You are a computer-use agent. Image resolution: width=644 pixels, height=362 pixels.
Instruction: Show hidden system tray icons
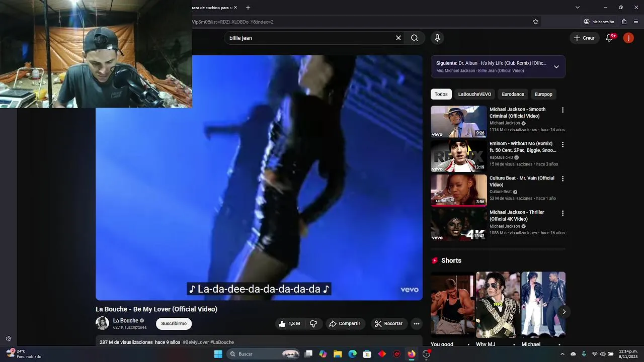pos(562,354)
